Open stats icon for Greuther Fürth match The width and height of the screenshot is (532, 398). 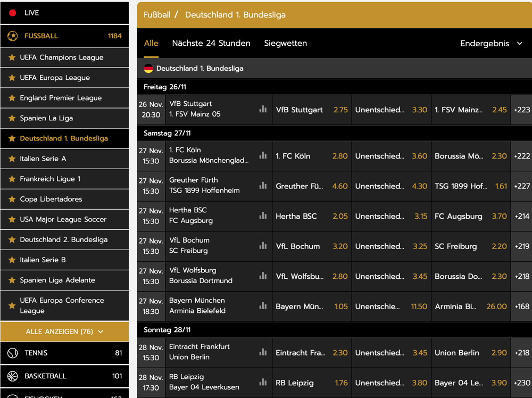pos(263,186)
